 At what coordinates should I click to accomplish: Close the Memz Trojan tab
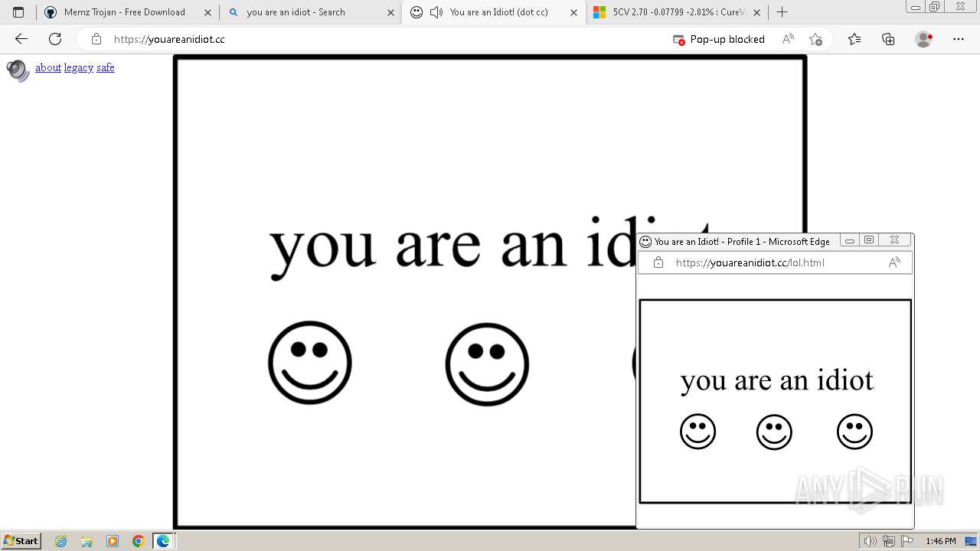[x=207, y=12]
